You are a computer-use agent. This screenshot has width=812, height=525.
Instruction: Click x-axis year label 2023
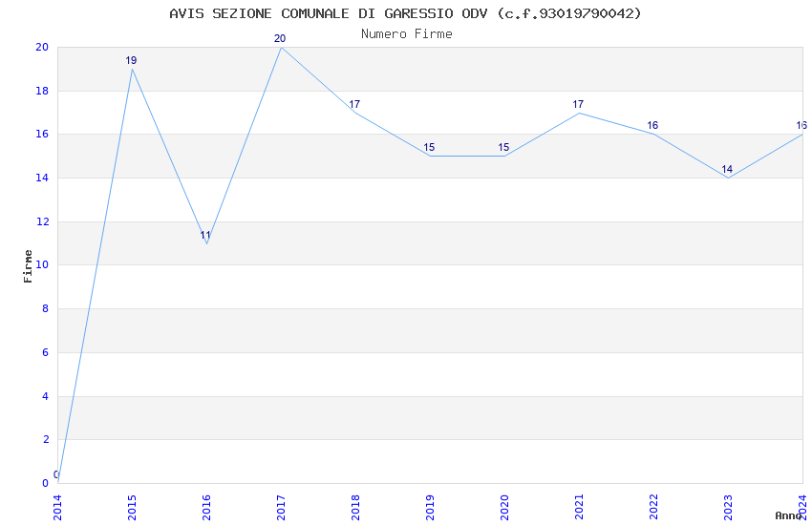pos(729,508)
